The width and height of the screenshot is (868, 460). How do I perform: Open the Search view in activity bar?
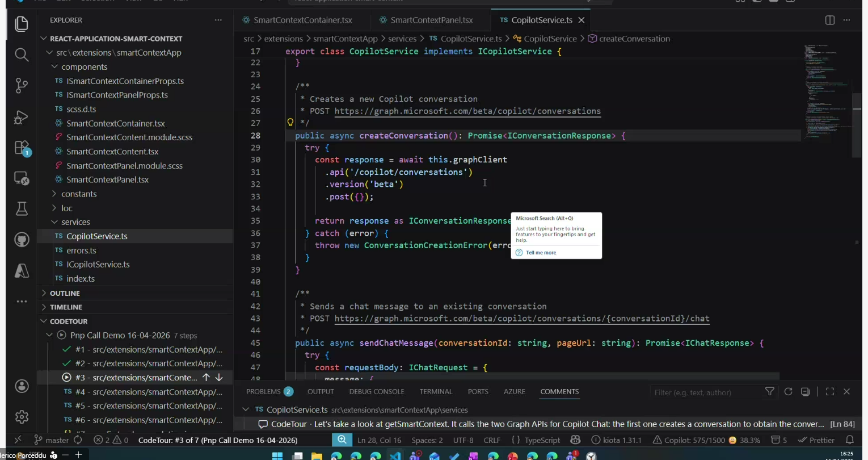[x=22, y=55]
